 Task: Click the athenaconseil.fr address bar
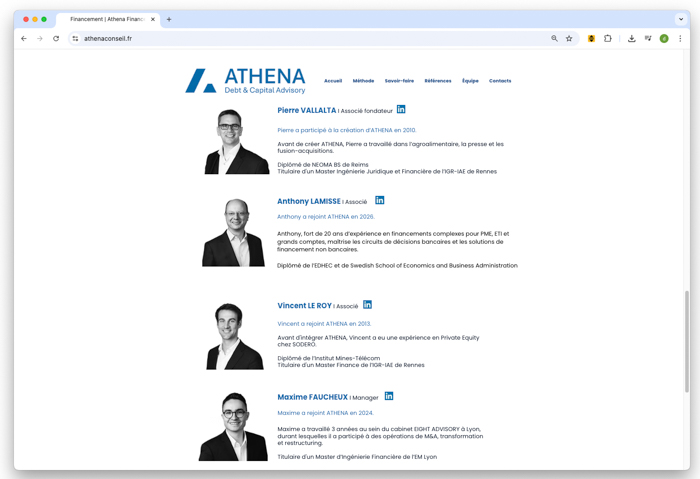312,38
